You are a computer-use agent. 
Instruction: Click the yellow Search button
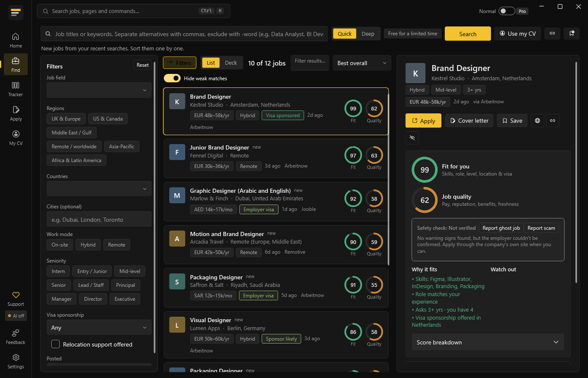click(x=468, y=34)
